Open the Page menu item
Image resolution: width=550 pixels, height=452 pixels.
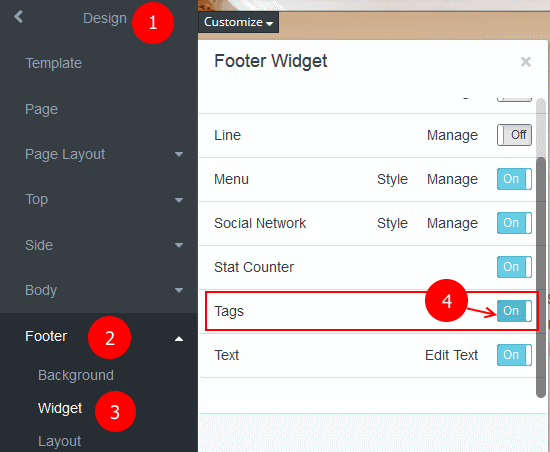[41, 109]
